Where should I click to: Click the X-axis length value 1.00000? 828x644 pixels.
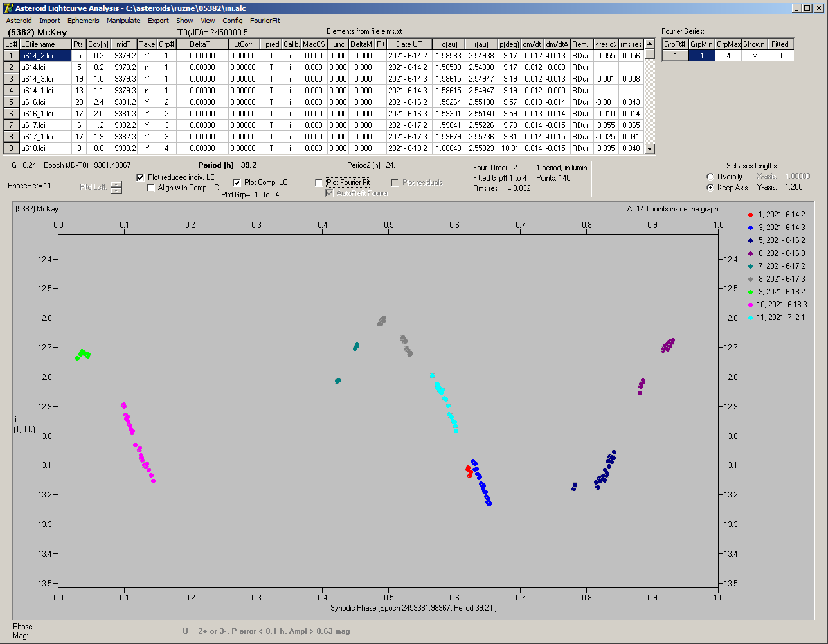[x=797, y=177]
